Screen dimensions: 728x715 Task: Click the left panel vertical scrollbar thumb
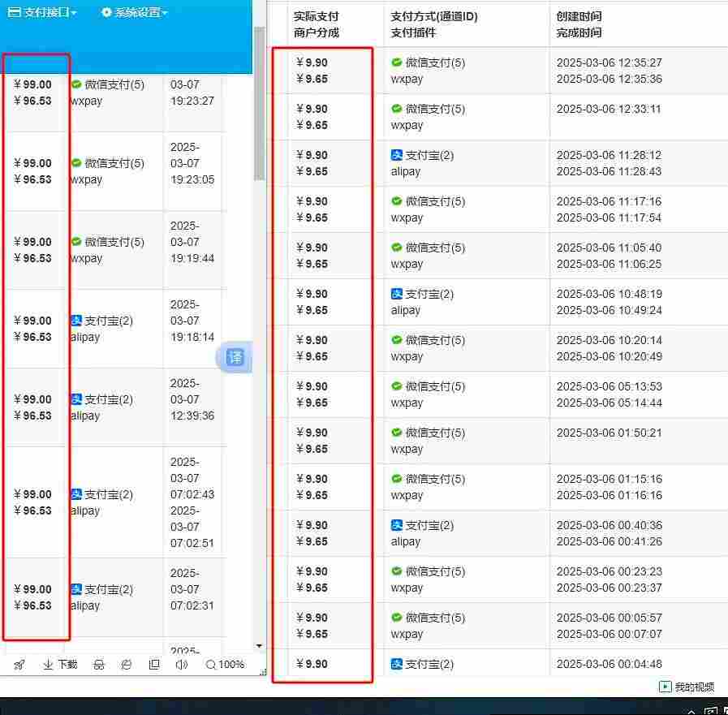pyautogui.click(x=260, y=106)
